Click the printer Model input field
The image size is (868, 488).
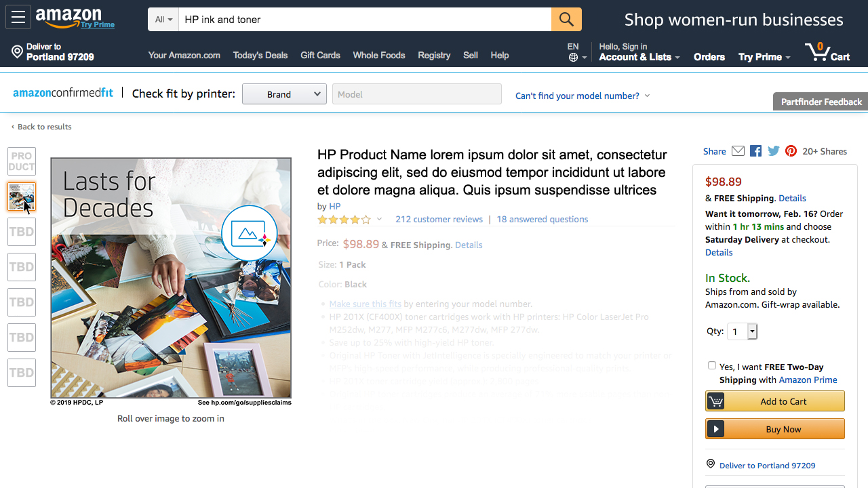point(416,94)
